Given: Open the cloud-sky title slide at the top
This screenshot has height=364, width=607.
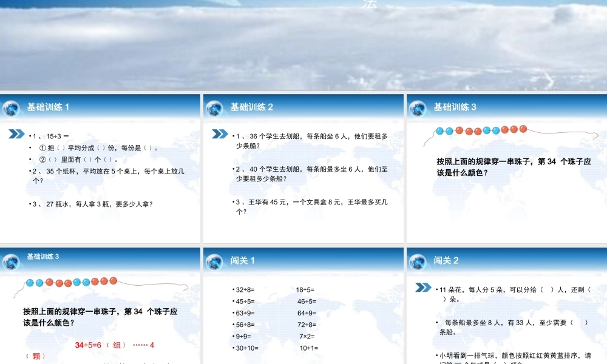Looking at the screenshot, I should point(303,45).
